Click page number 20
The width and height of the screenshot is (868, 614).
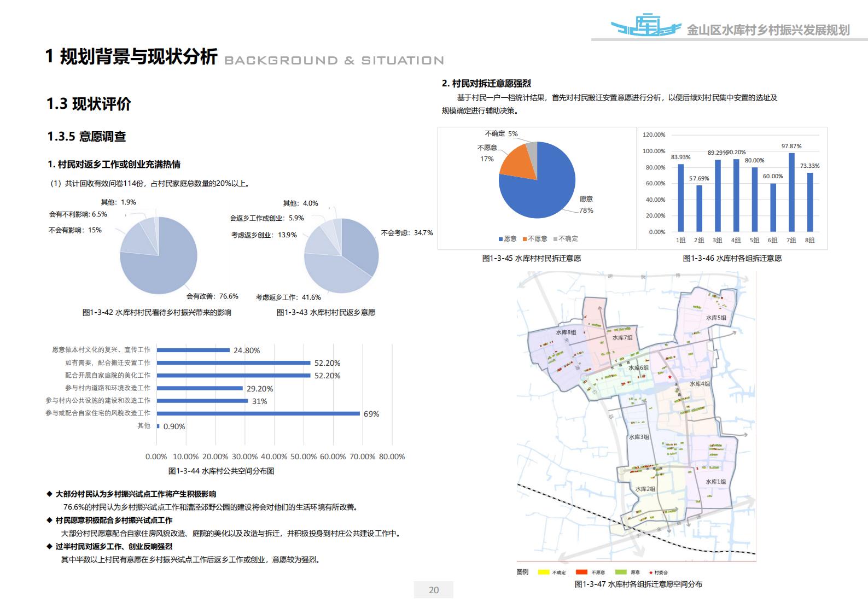(434, 590)
